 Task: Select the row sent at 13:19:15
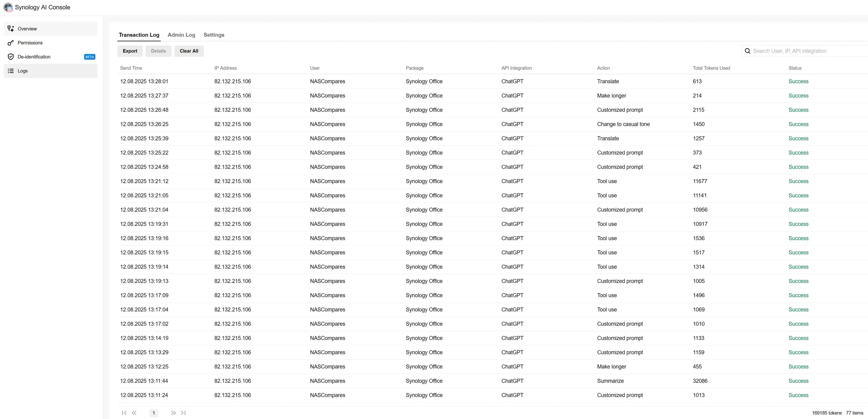493,252
